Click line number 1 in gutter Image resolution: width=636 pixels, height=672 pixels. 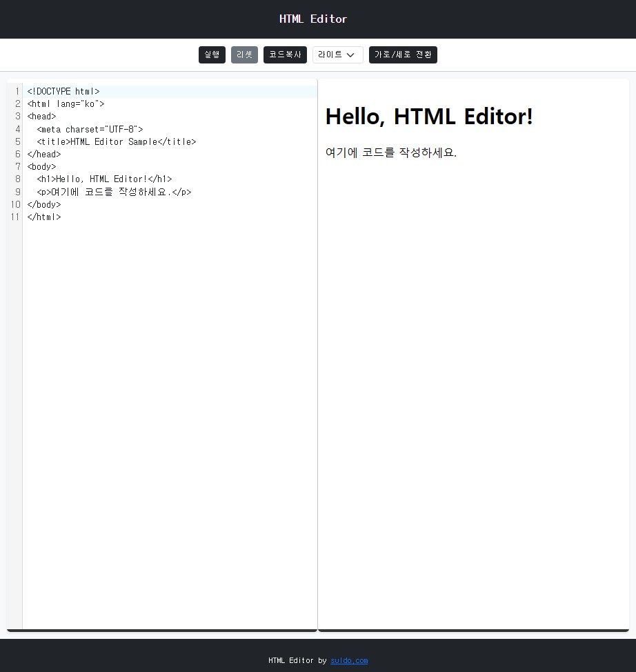pos(17,91)
